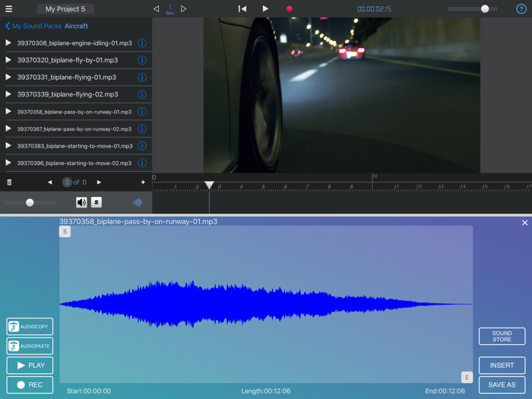Preview biplane-fly-by-01.mp3 with play arrow
532x399 pixels.
[8, 60]
